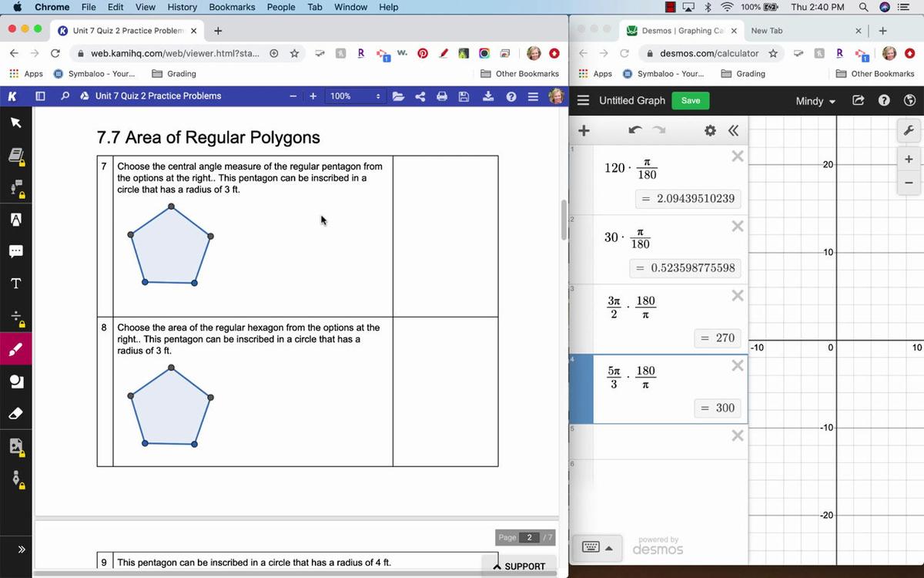This screenshot has width=924, height=578.
Task: Open the 100% zoom level dropdown
Action: click(x=355, y=96)
